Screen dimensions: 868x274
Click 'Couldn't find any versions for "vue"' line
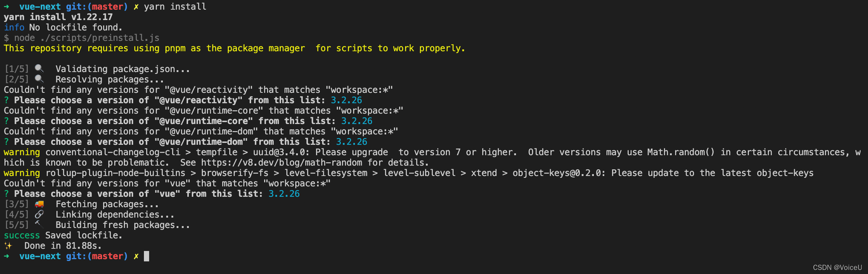(x=167, y=183)
